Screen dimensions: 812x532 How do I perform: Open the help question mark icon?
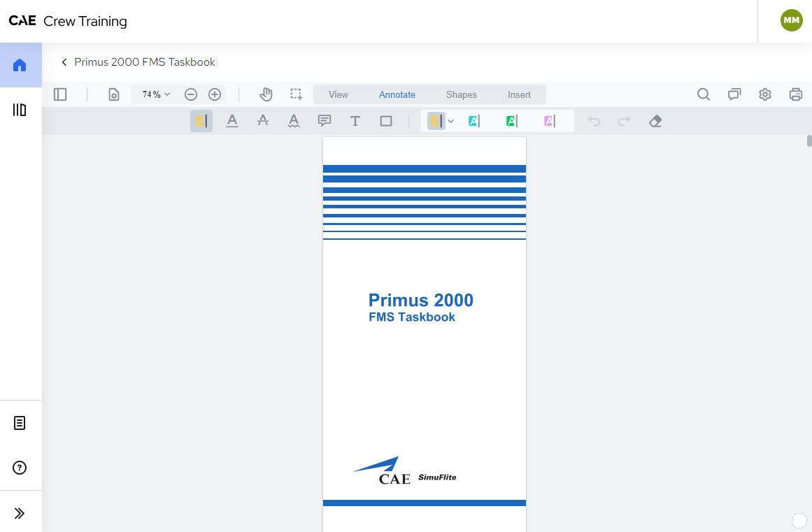[x=20, y=468]
